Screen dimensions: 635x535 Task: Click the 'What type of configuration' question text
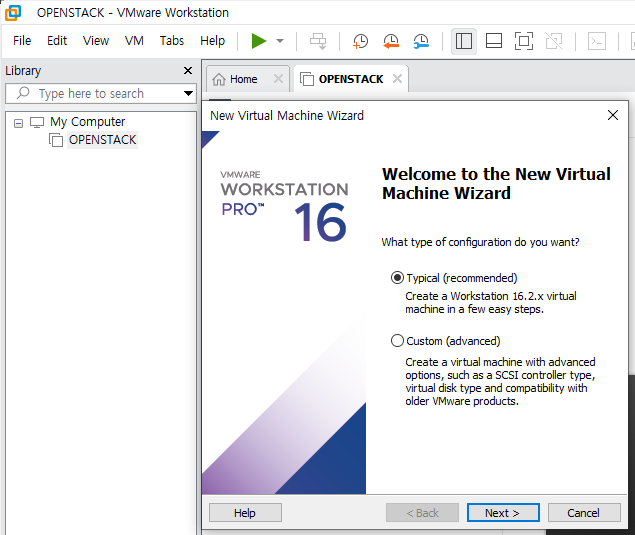coord(480,242)
